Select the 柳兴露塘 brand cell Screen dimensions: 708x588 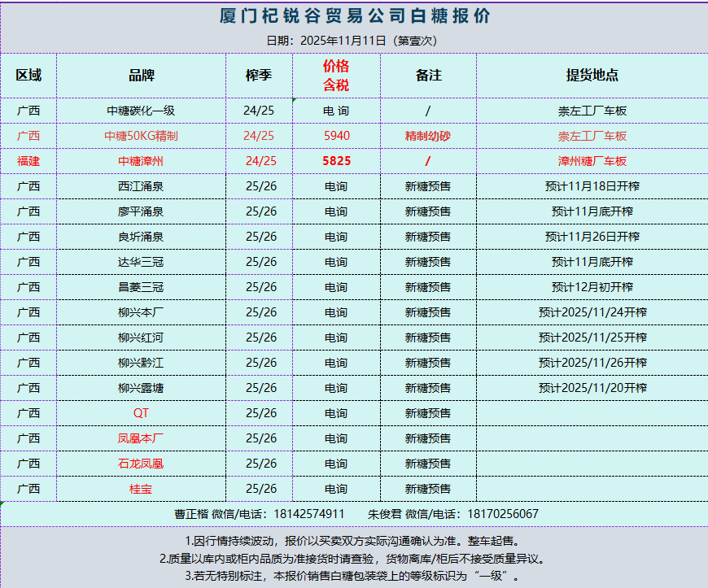pyautogui.click(x=142, y=389)
